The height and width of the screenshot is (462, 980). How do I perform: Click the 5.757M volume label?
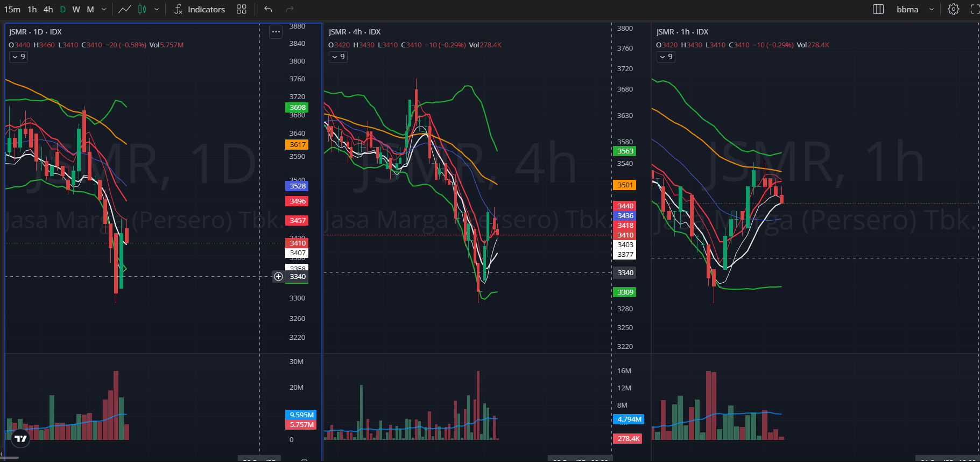pyautogui.click(x=301, y=424)
